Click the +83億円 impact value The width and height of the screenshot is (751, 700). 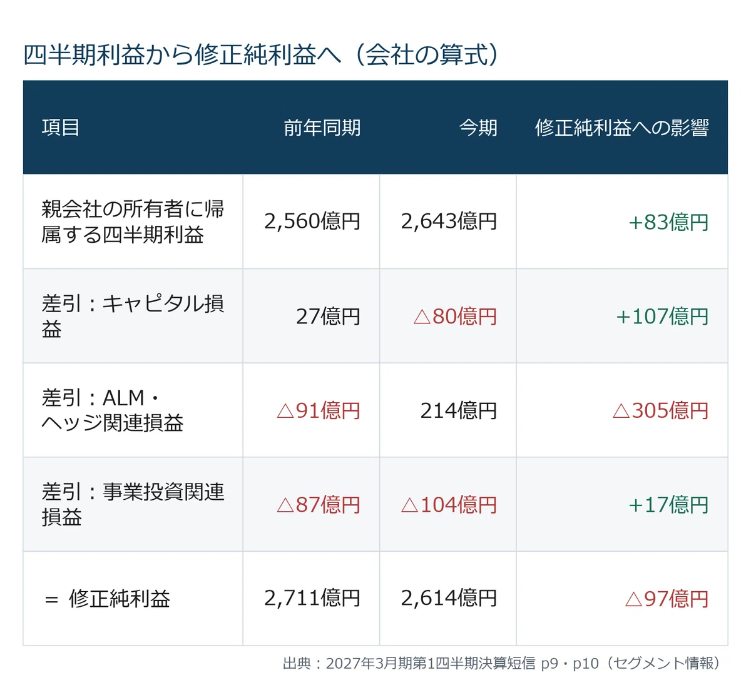click(x=668, y=222)
